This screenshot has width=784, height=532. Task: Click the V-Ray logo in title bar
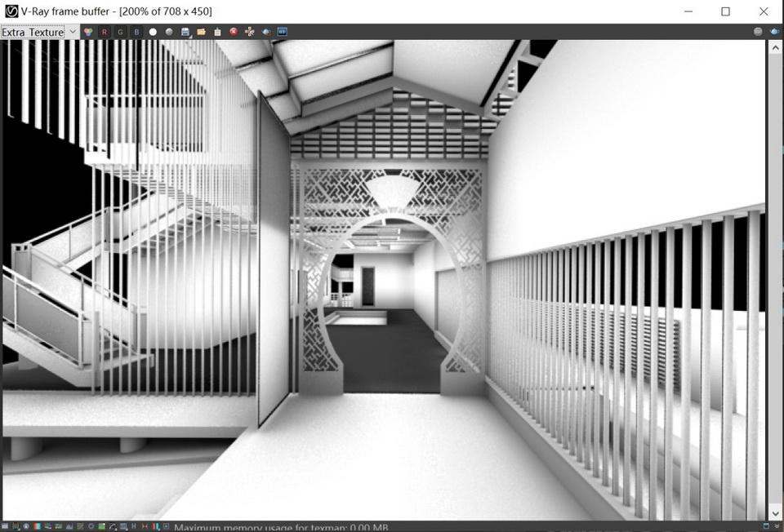(11, 11)
